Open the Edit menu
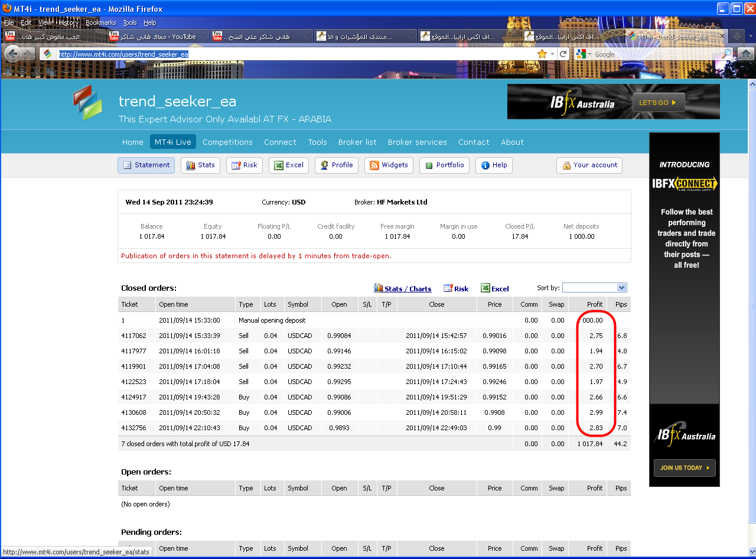 click(x=26, y=22)
